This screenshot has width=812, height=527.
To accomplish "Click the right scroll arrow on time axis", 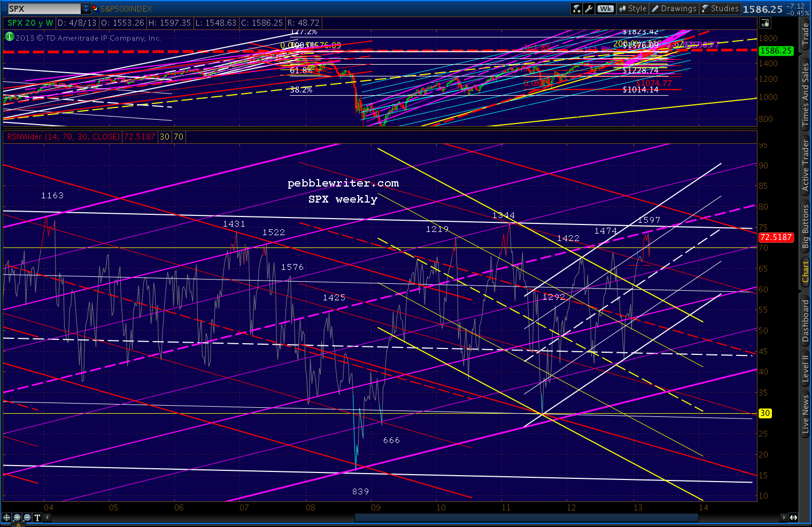I will coord(784,517).
